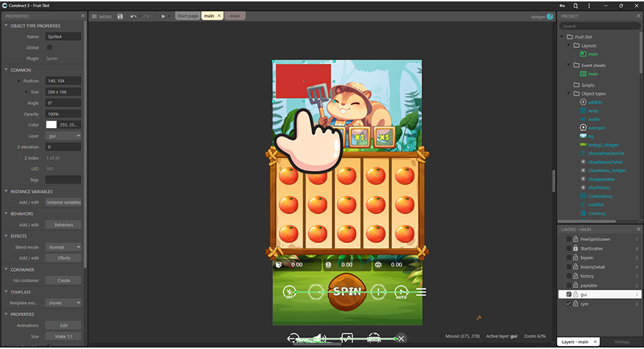Click the Save project icon
The height and width of the screenshot is (349, 644).
click(120, 16)
